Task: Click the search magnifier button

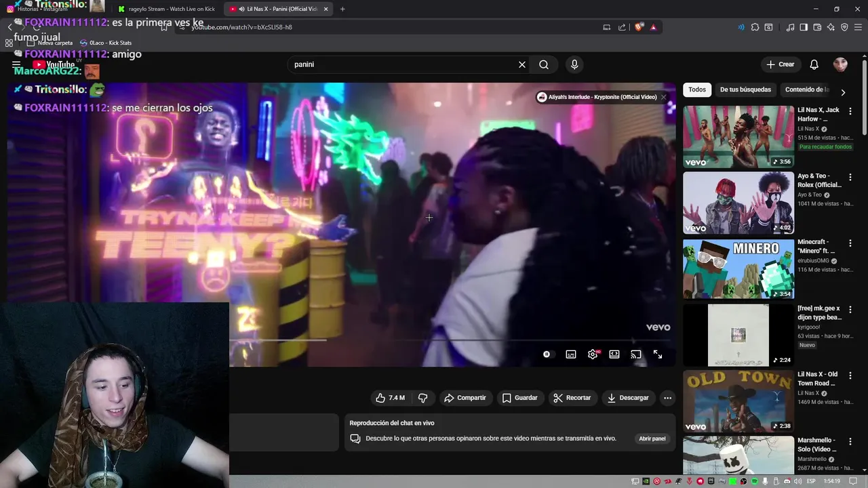Action: [544, 64]
